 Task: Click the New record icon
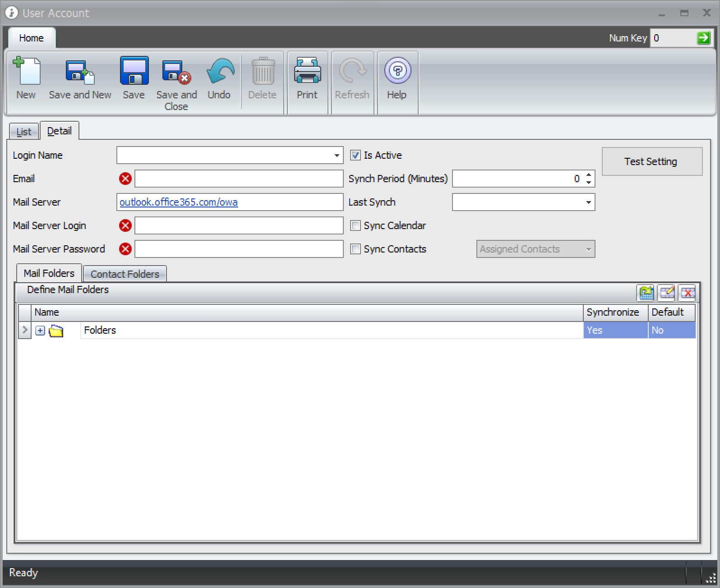coord(26,71)
